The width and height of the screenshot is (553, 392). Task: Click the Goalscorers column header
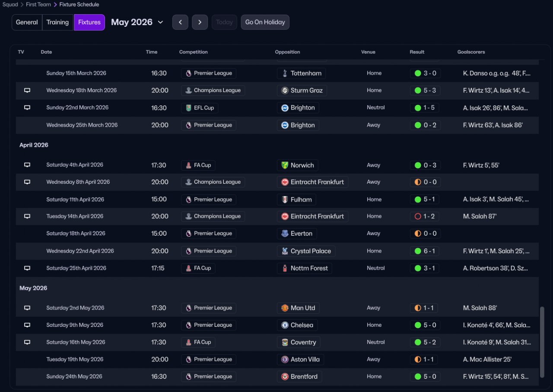(471, 52)
